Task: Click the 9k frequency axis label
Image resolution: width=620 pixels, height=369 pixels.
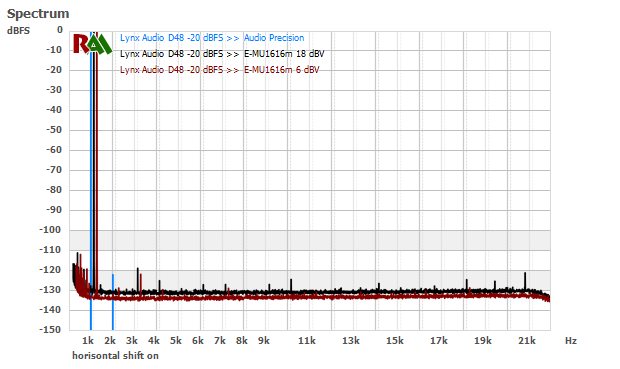Action: click(x=264, y=341)
